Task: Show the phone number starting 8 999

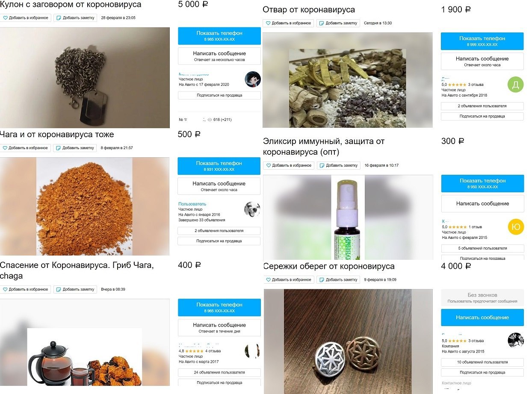Action: 482,41
